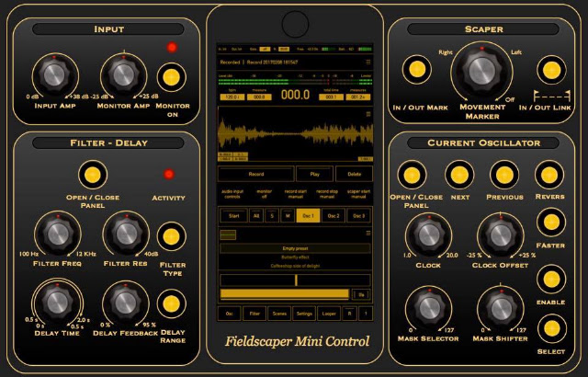
Task: Toggle Current Oscillator Open / Close Panel button
Action: (x=412, y=175)
